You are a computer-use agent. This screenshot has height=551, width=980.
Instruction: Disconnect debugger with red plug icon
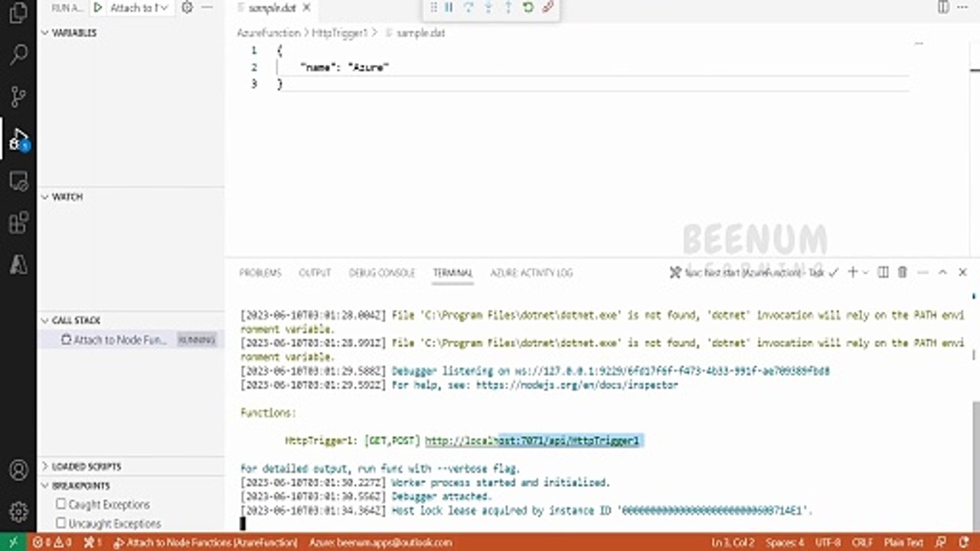pos(547,8)
